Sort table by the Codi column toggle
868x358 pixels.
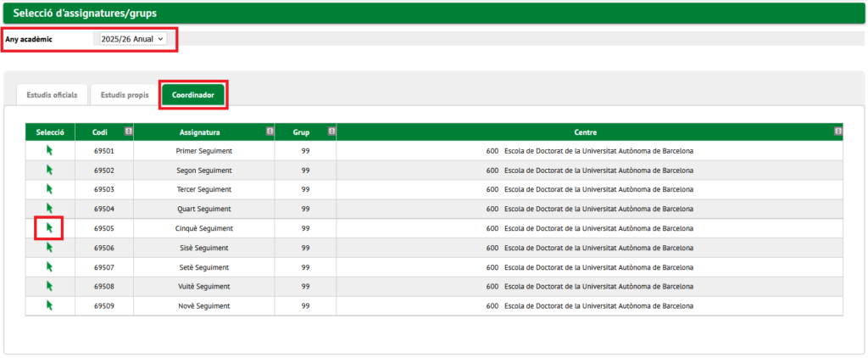pos(129,131)
